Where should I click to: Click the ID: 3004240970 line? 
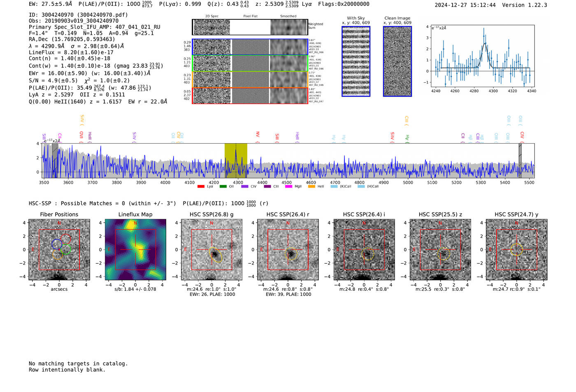(78, 15)
